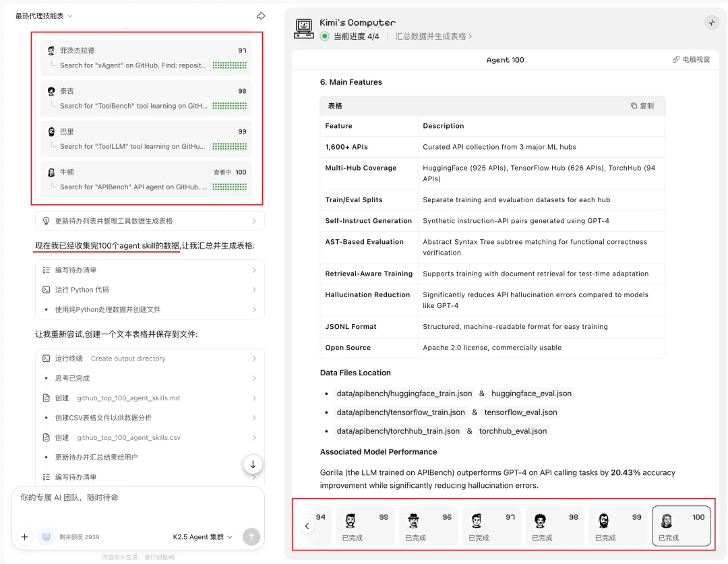The image size is (728, 564).
Task: Open the 电脑视窗 computer window view
Action: (x=691, y=60)
